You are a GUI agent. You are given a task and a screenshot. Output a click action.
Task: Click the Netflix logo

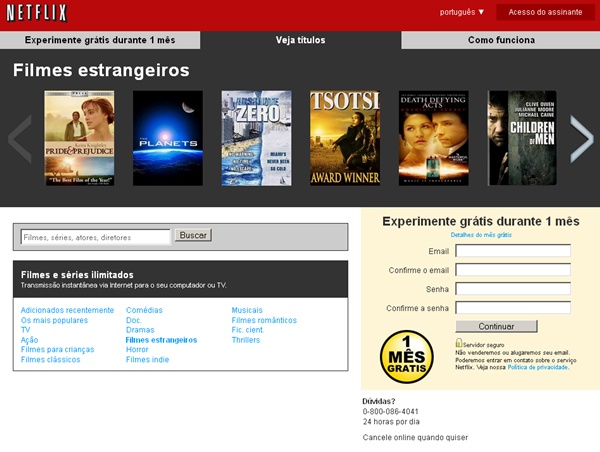(x=37, y=13)
